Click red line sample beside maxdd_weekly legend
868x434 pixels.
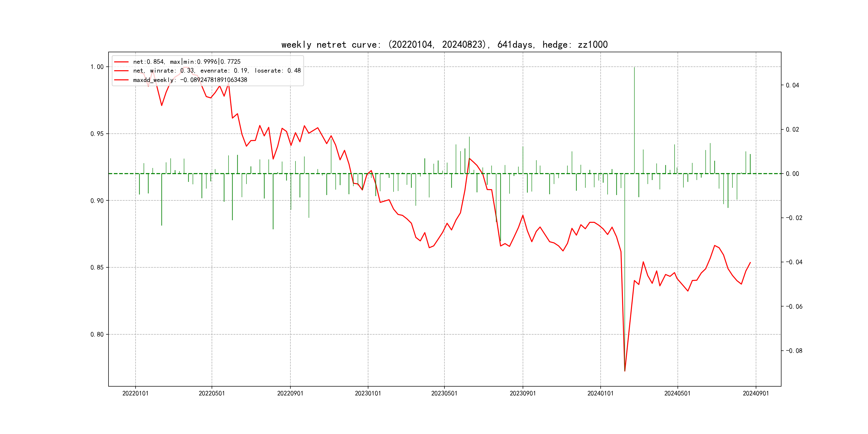[121, 80]
